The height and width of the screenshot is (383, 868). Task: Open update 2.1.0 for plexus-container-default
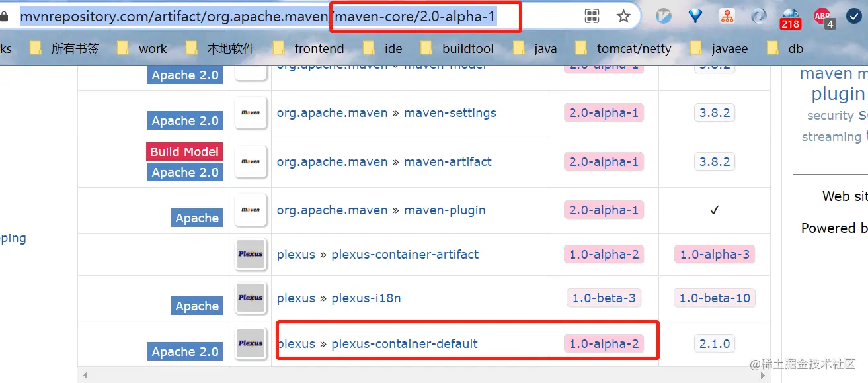[x=715, y=344]
